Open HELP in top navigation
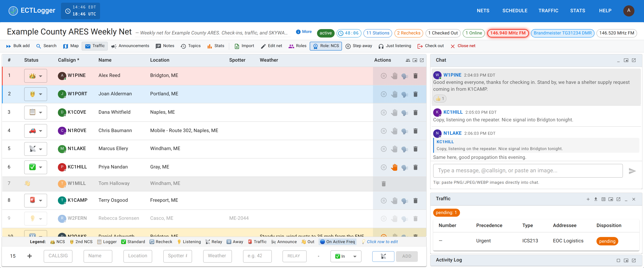This screenshot has height=268, width=644. click(x=605, y=11)
